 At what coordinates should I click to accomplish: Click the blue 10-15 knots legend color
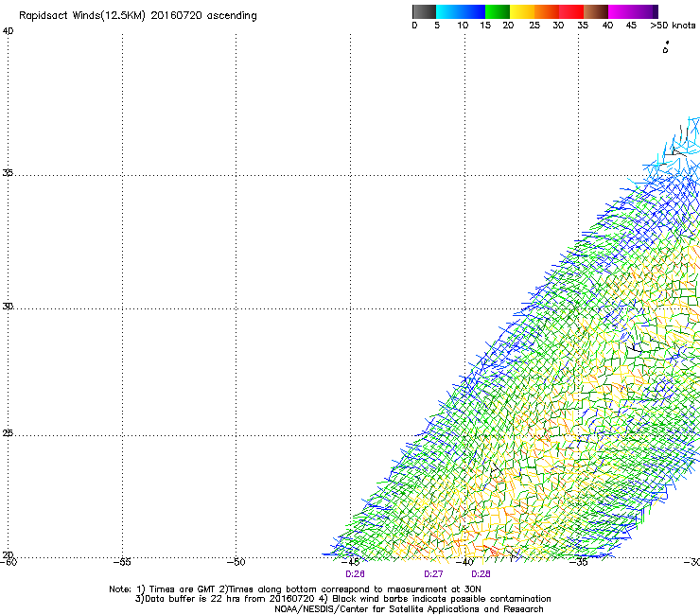(x=473, y=11)
